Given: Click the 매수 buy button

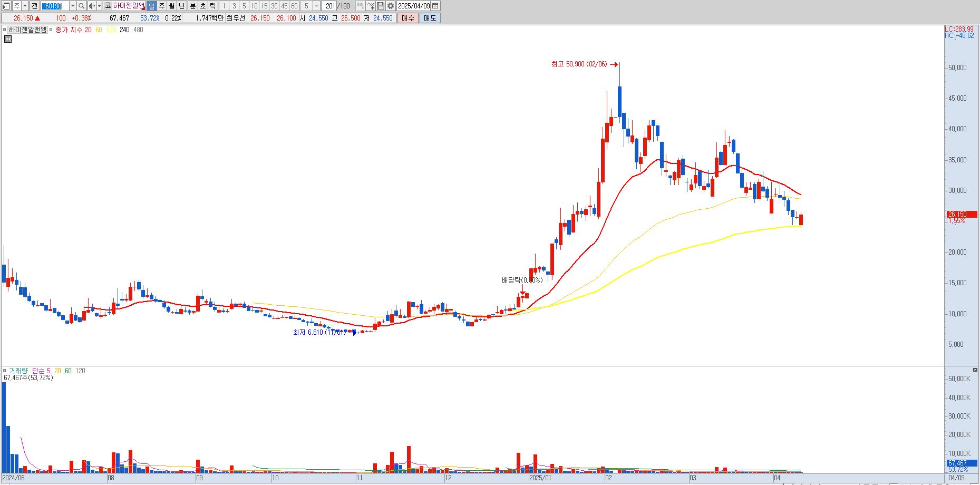Looking at the screenshot, I should pyautogui.click(x=408, y=18).
